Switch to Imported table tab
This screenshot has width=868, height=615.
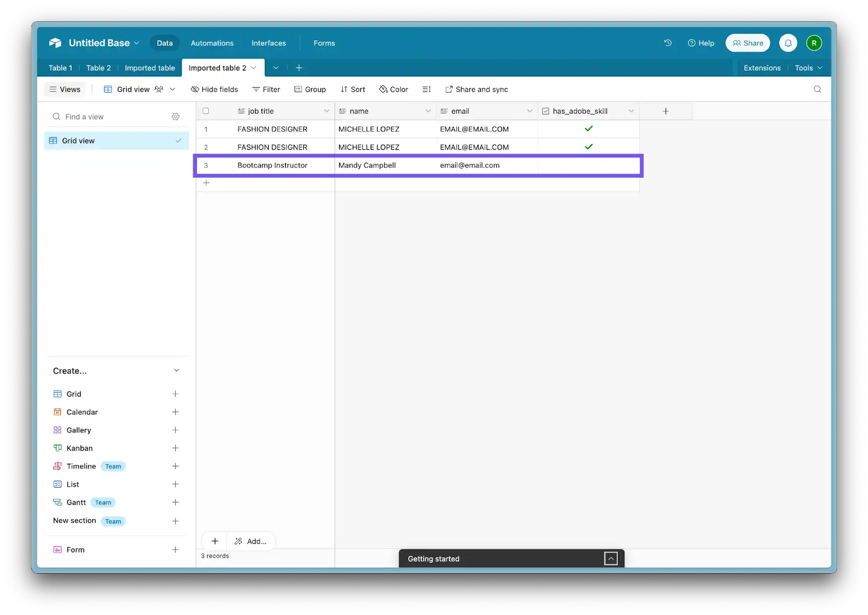pyautogui.click(x=150, y=68)
